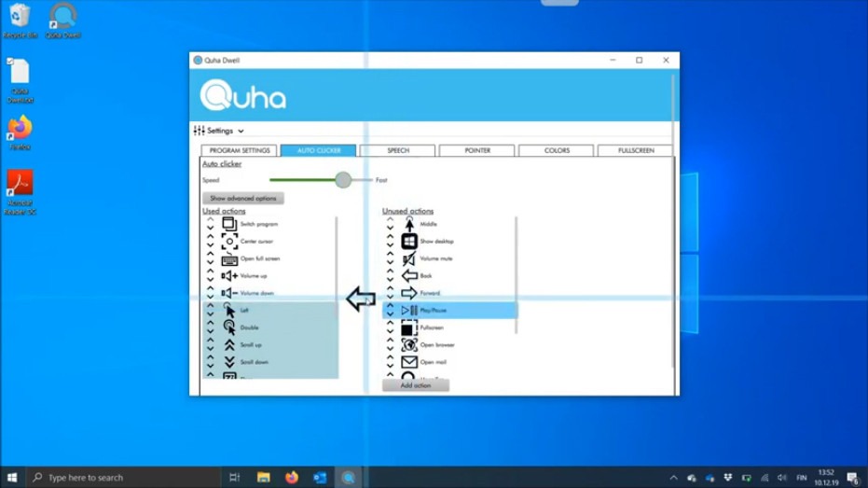Viewport: 868px width, 488px height.
Task: Click the large left arrow between action lists
Action: click(x=361, y=300)
